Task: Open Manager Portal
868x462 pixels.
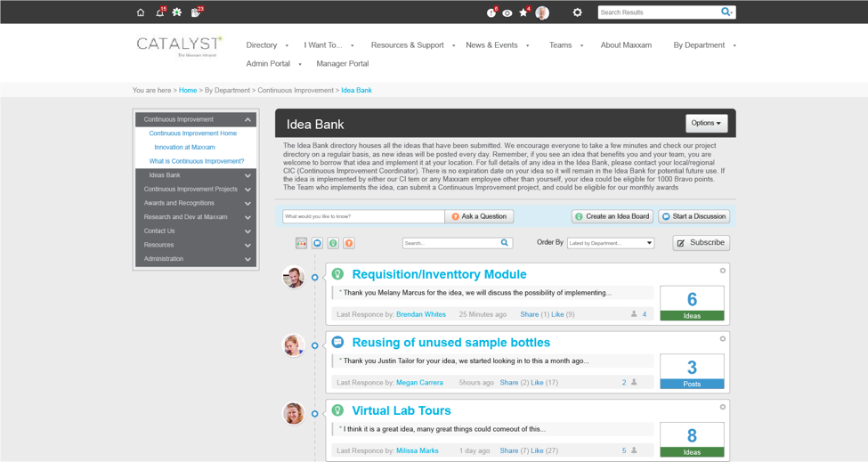Action: (342, 63)
